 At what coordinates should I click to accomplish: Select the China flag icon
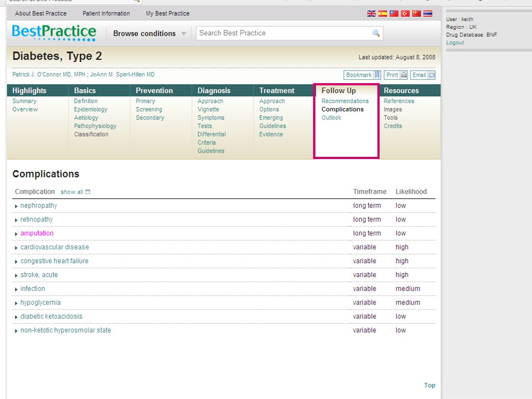(417, 13)
